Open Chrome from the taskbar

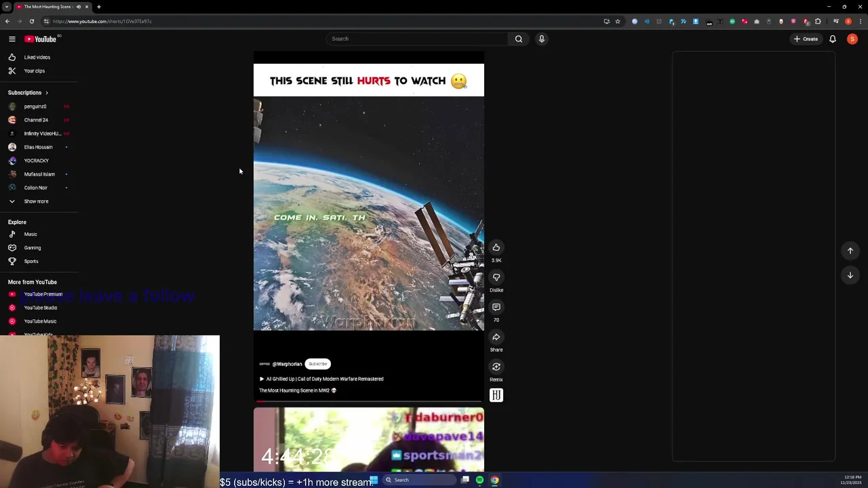click(494, 480)
